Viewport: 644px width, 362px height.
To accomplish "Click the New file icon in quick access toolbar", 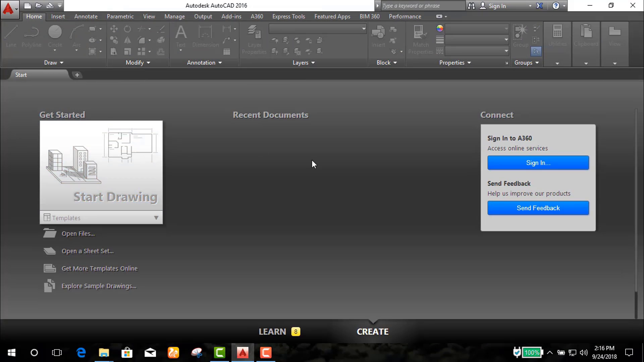I will coord(28,5).
